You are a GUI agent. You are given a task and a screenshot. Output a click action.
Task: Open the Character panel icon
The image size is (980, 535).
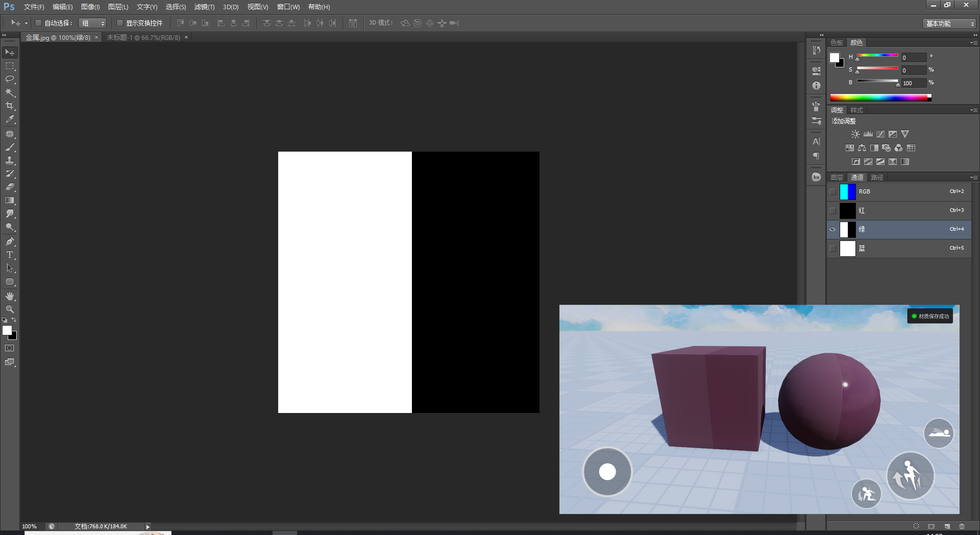(x=816, y=141)
